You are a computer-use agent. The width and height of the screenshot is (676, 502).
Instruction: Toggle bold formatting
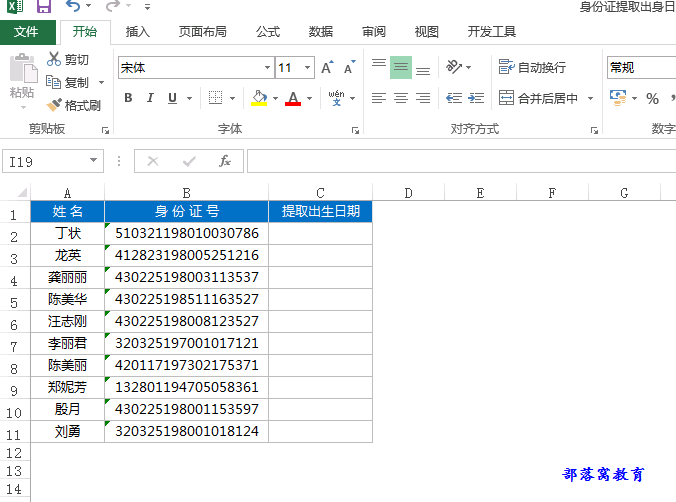coord(128,98)
